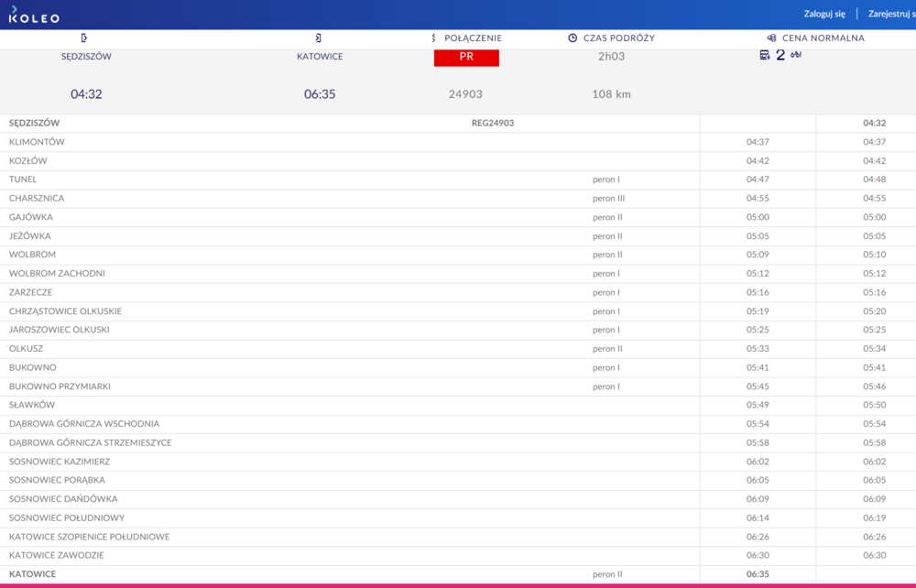This screenshot has height=588, width=916.
Task: Select the SOSNOWIEC DAŃDÓWKA station name
Action: point(63,498)
